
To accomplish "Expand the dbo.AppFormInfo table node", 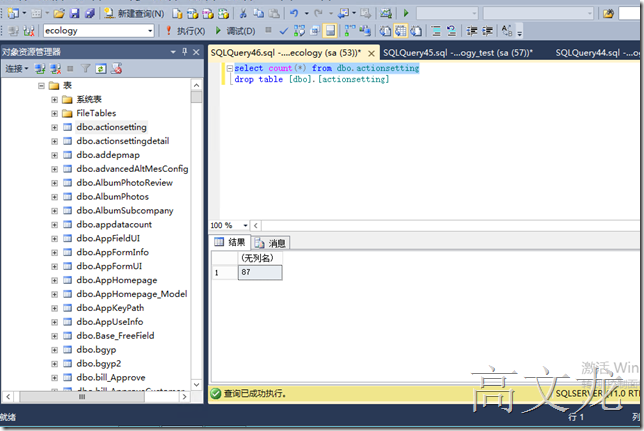I will pyautogui.click(x=54, y=253).
